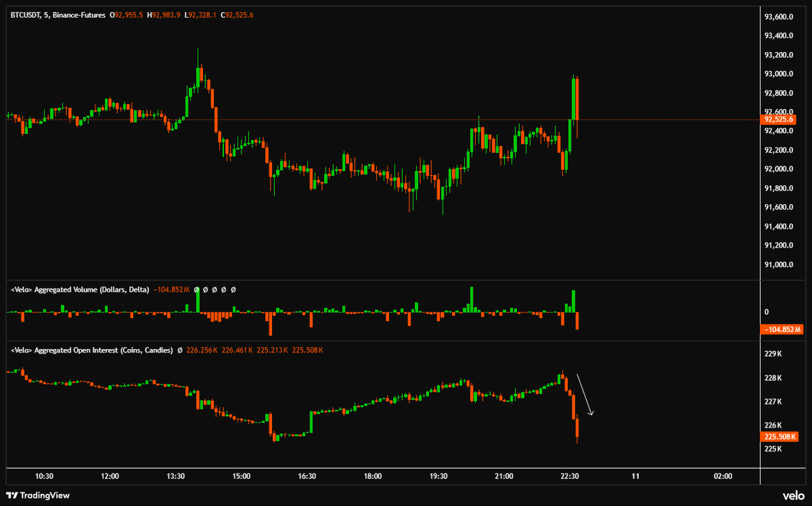Screen dimensions: 812x506
Task: Click the 19:30 time axis label
Action: 438,476
